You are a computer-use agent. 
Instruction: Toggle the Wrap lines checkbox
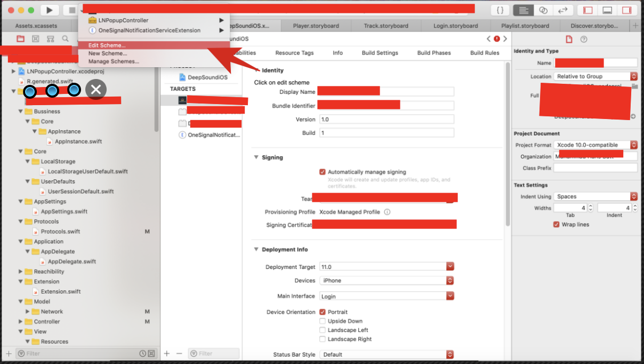pyautogui.click(x=557, y=225)
